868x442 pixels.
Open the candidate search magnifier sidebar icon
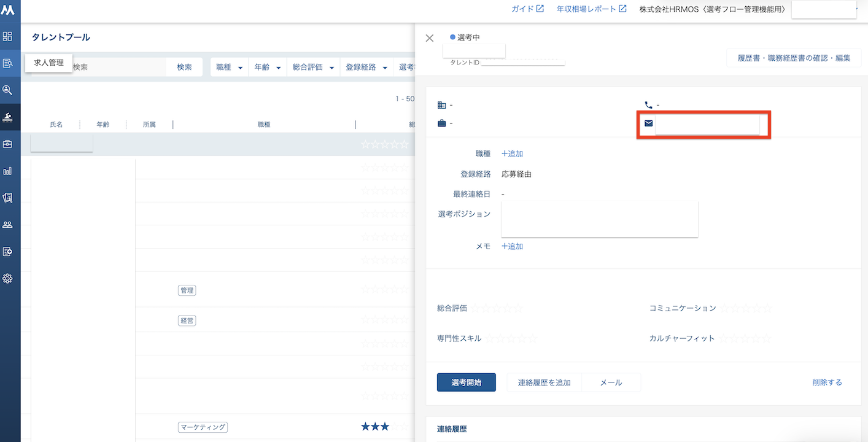[x=7, y=90]
